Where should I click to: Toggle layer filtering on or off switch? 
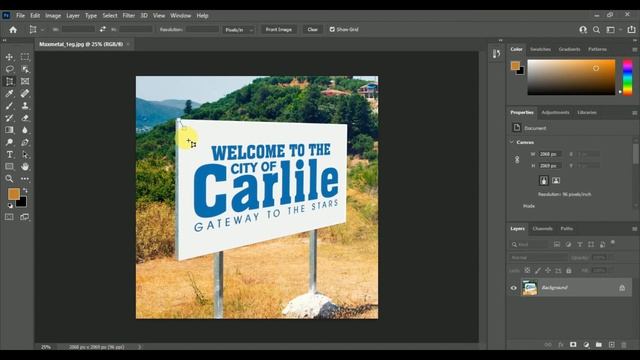613,243
